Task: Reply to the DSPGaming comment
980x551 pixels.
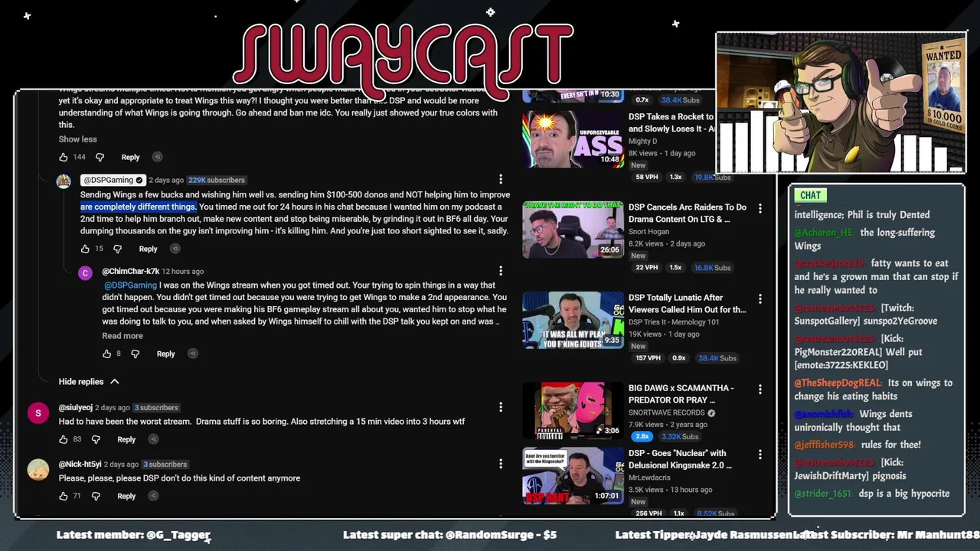Action: coord(148,249)
